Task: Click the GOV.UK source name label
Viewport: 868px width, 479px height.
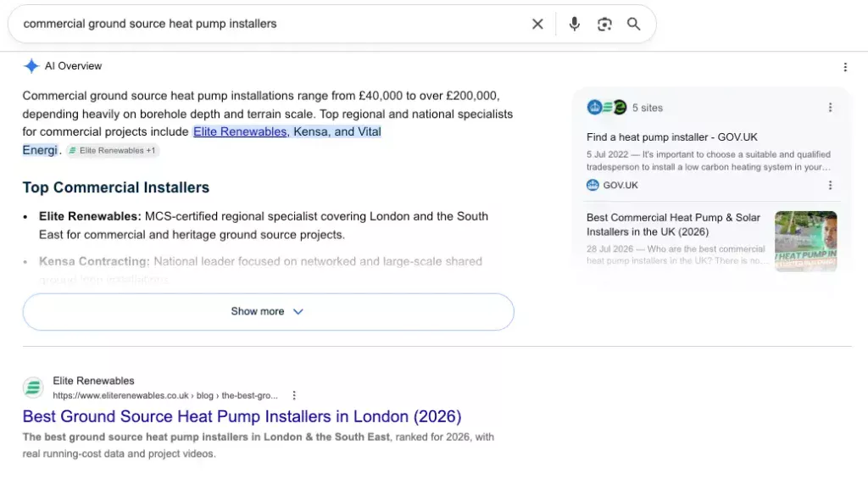Action: coord(620,186)
